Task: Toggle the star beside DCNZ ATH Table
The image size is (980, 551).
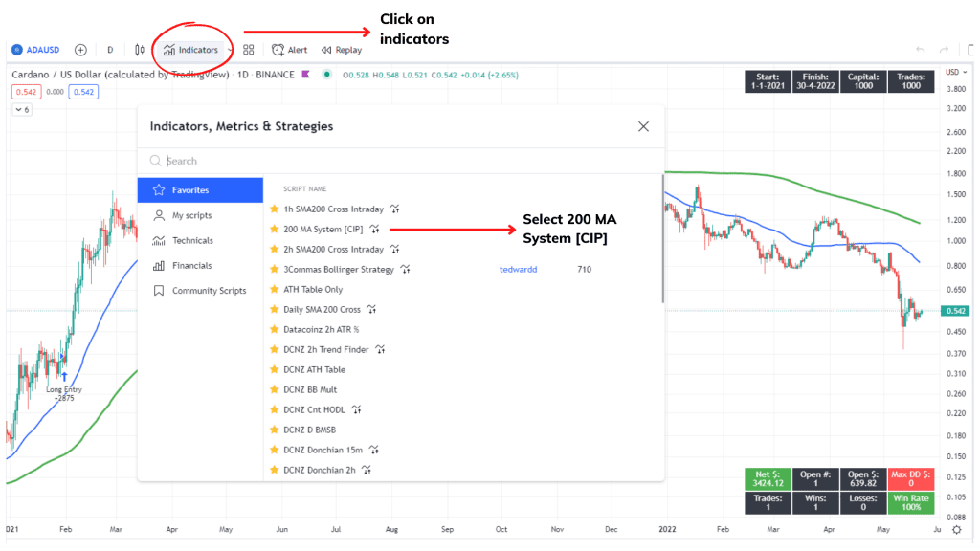Action: (x=274, y=369)
